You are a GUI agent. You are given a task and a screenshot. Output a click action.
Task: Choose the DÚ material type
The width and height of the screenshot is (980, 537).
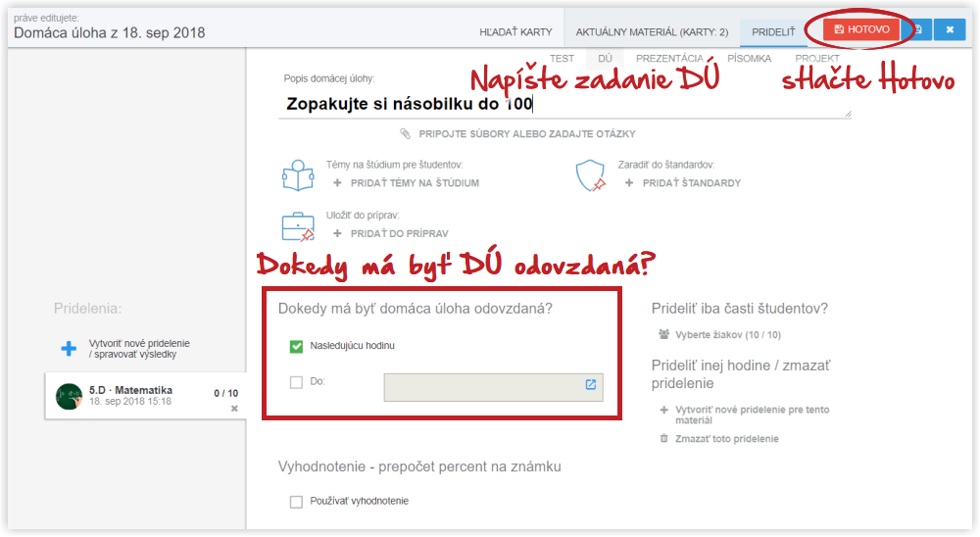click(605, 58)
